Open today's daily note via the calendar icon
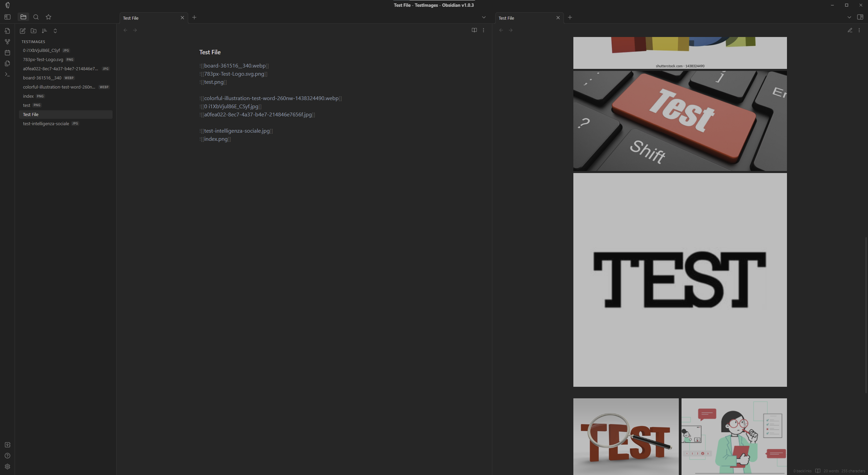Viewport: 868px width, 475px height. pos(7,52)
